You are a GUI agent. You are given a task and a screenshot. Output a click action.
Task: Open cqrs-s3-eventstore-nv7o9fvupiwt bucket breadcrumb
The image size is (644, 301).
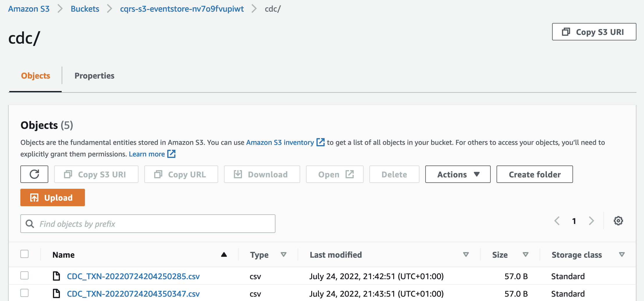point(182,9)
